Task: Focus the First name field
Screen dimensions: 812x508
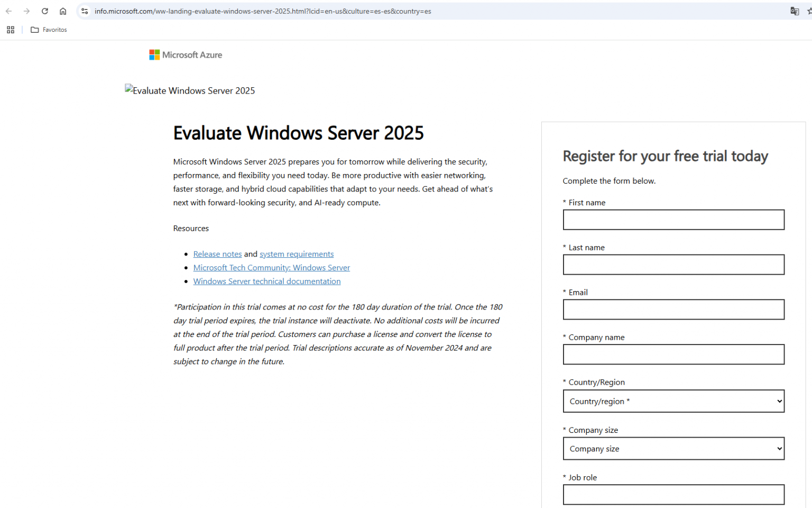Action: (673, 220)
